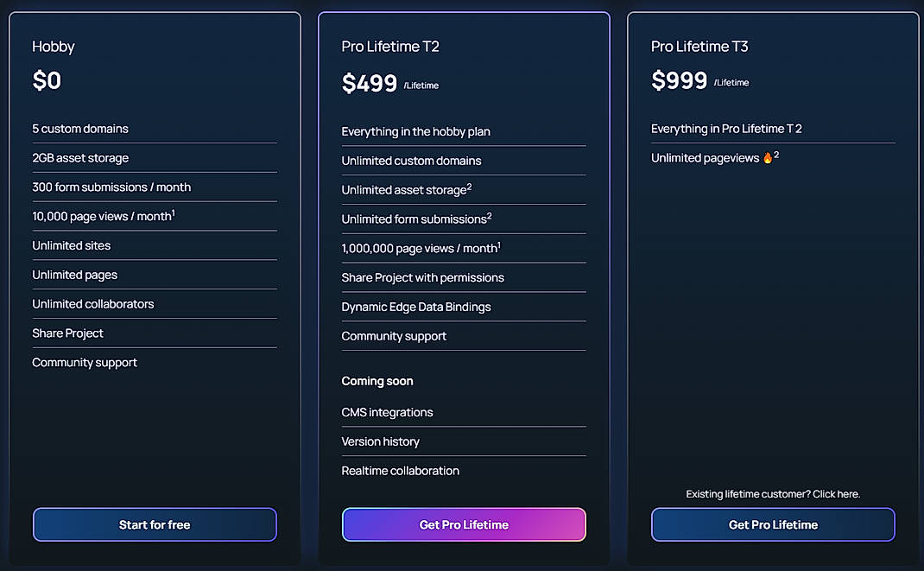Viewport: 924px width, 571px height.
Task: Select the CMS integrations item under Coming soon
Action: 386,412
